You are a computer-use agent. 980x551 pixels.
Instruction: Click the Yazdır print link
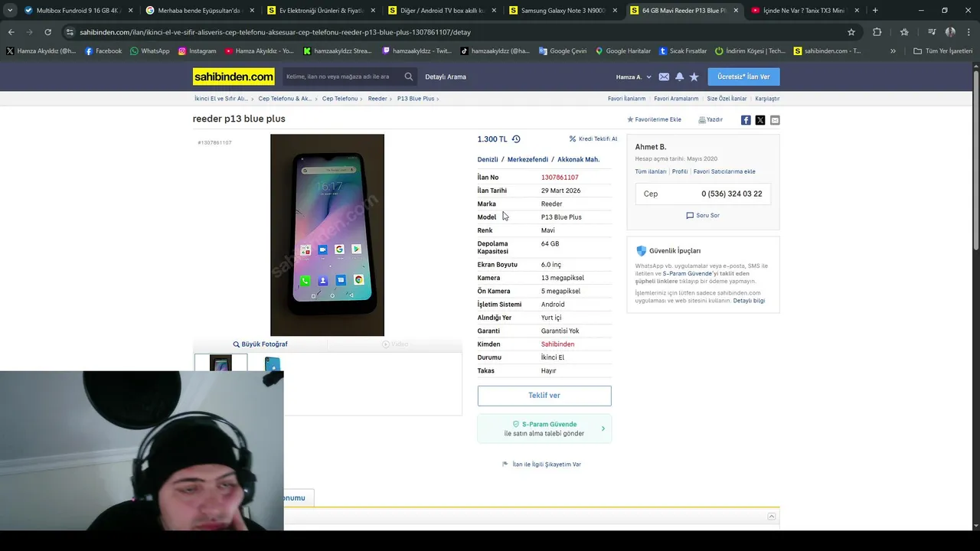point(710,119)
